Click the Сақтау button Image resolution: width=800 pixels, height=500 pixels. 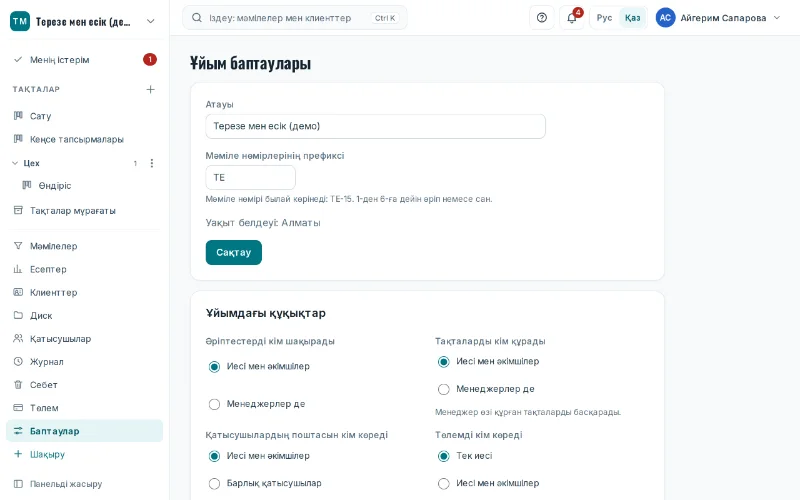234,253
